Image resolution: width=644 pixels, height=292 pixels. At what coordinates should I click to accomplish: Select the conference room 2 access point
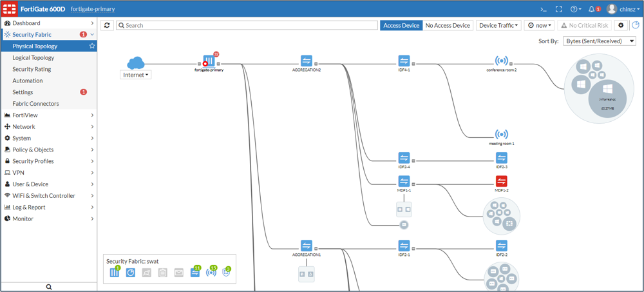501,61
